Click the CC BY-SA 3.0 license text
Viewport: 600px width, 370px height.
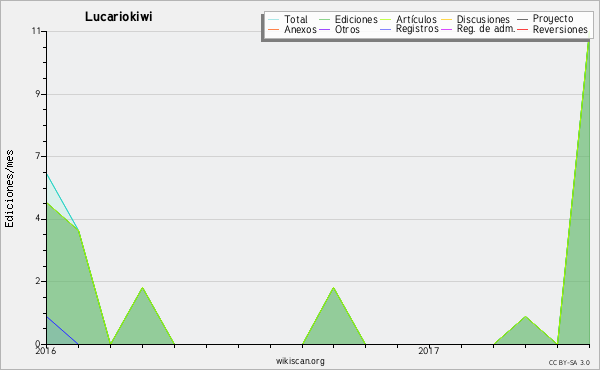click(569, 363)
